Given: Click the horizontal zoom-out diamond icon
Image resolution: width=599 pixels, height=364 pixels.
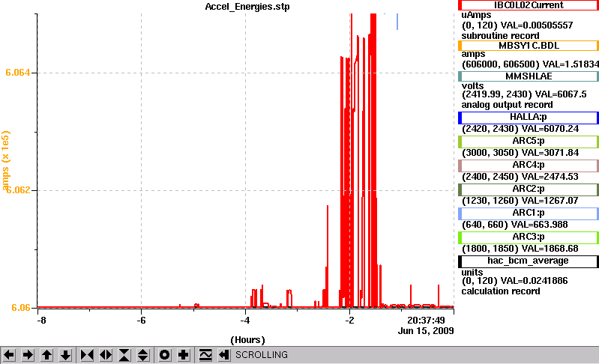Looking at the screenshot, I should click(x=106, y=355).
